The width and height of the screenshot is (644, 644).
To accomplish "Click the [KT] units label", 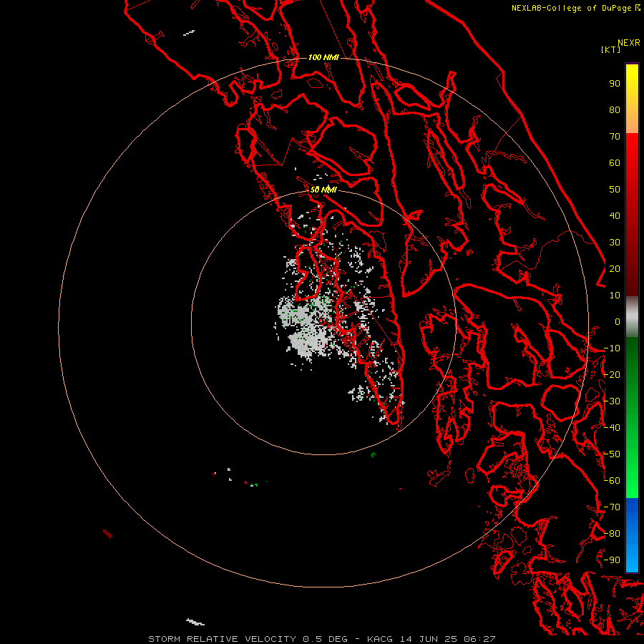I will 610,49.
